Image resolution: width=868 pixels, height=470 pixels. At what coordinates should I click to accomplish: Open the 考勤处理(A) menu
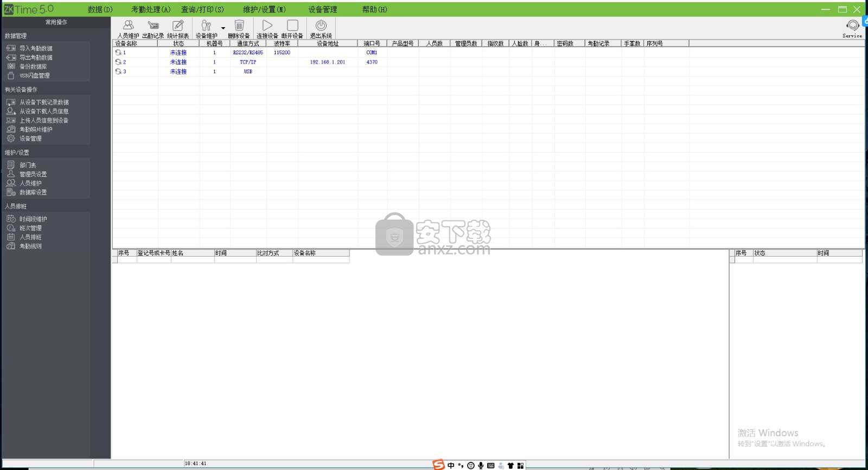click(x=151, y=9)
